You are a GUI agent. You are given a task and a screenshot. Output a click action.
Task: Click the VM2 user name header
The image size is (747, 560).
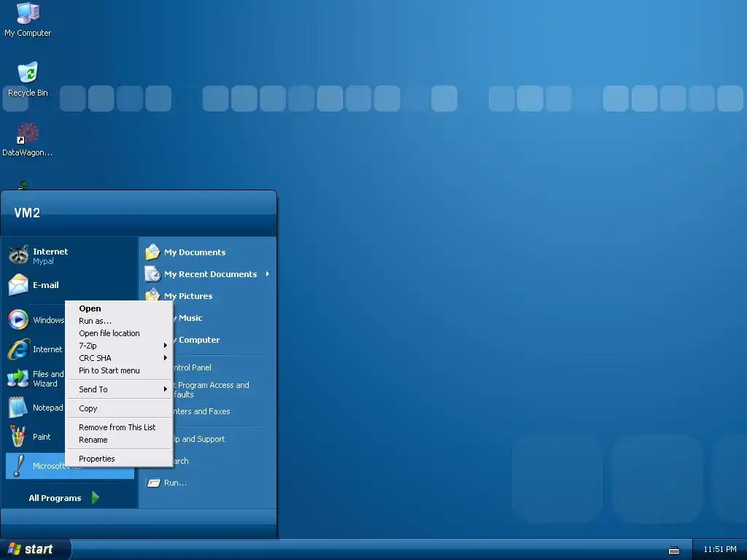[27, 212]
